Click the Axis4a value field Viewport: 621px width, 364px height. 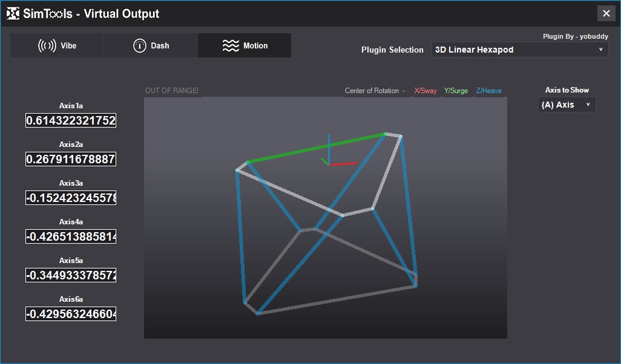click(x=71, y=236)
